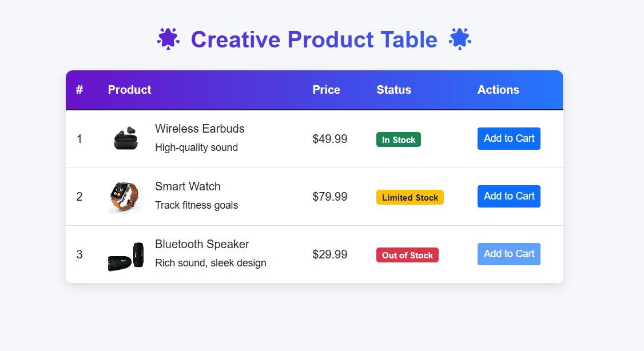The image size is (644, 351).
Task: Click the Creative Product Table title
Action: coord(314,39)
